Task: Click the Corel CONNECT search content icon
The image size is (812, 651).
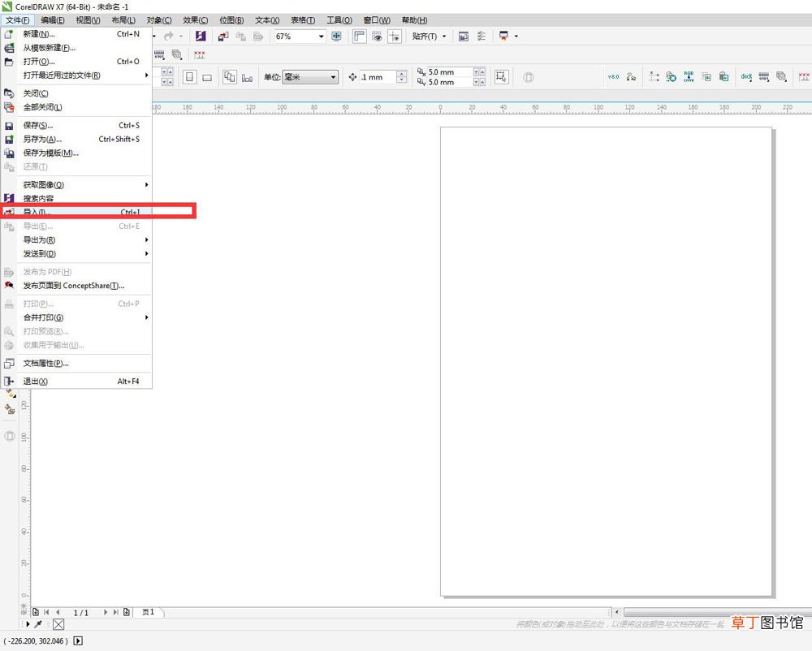Action: tap(201, 37)
